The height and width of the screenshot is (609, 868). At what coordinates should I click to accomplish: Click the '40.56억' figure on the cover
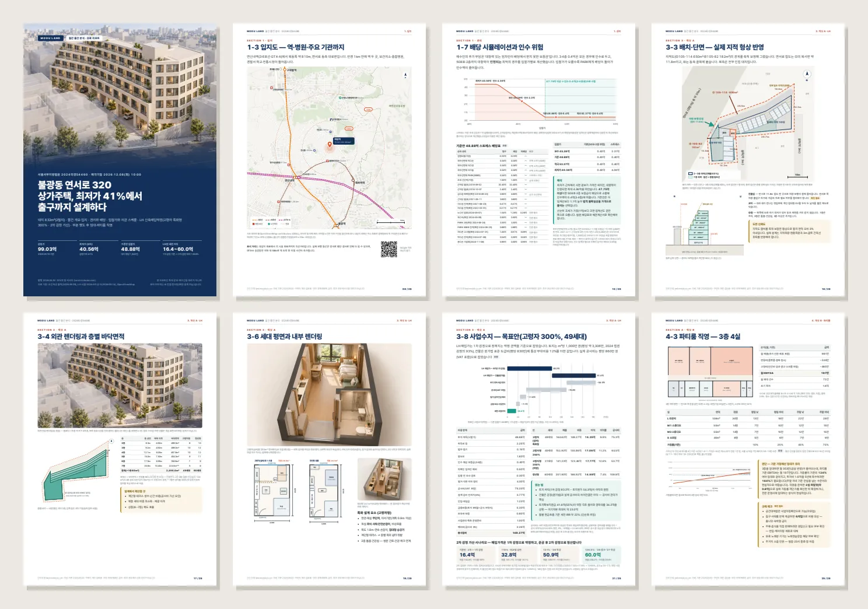89,249
